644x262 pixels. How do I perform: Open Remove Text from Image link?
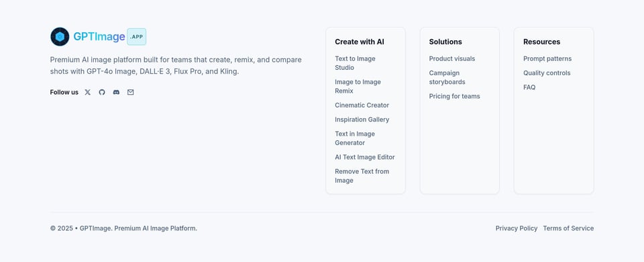pos(362,176)
